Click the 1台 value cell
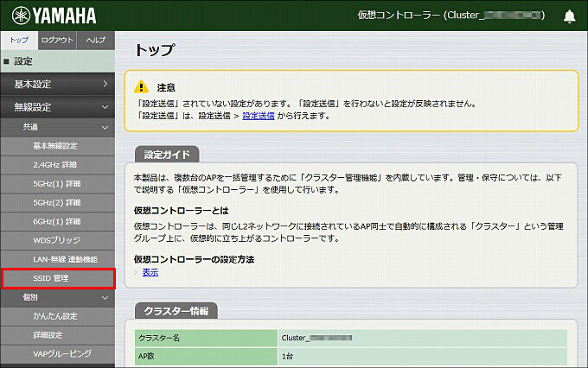 point(422,357)
